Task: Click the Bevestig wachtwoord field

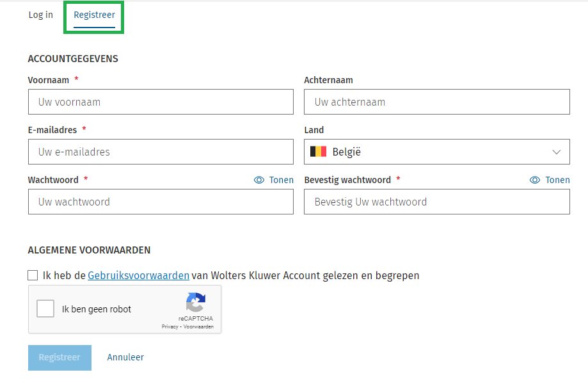Action: tap(436, 202)
